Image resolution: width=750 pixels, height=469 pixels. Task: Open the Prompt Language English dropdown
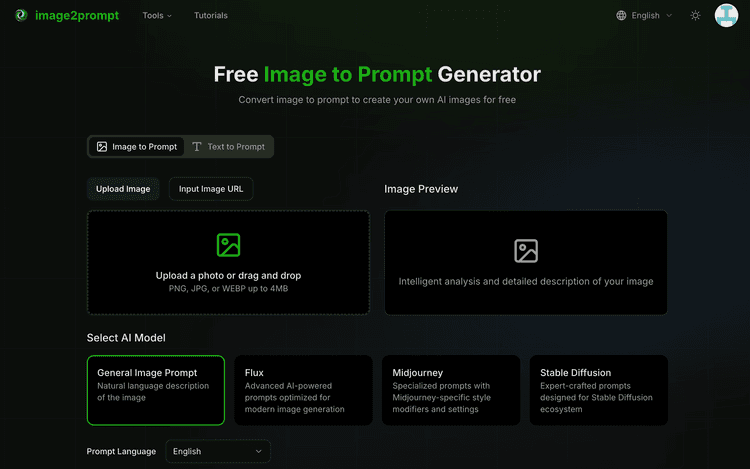218,451
